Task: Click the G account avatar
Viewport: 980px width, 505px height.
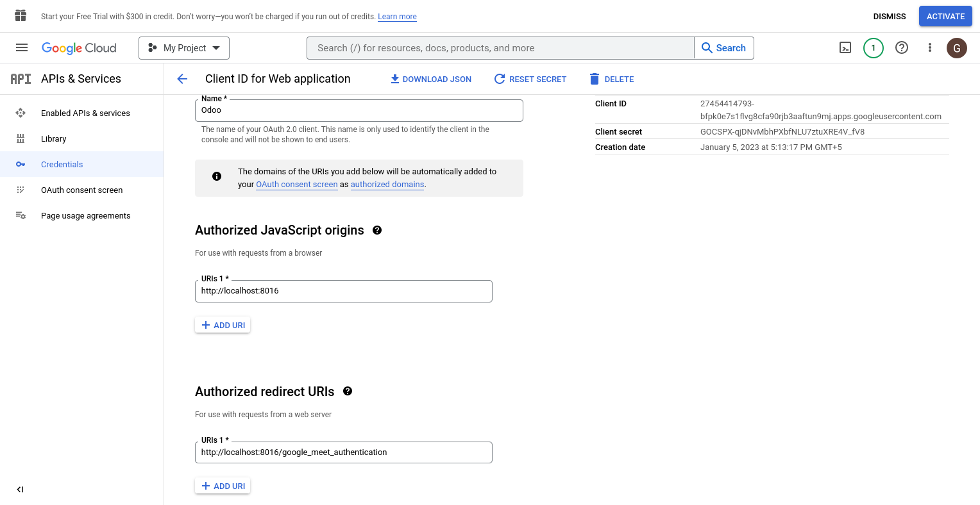Action: point(956,48)
